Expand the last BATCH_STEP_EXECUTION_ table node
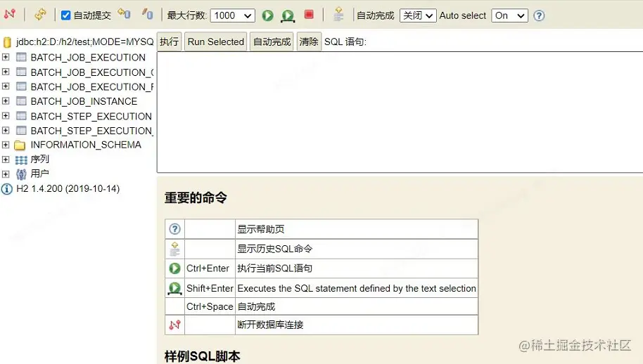 point(6,130)
